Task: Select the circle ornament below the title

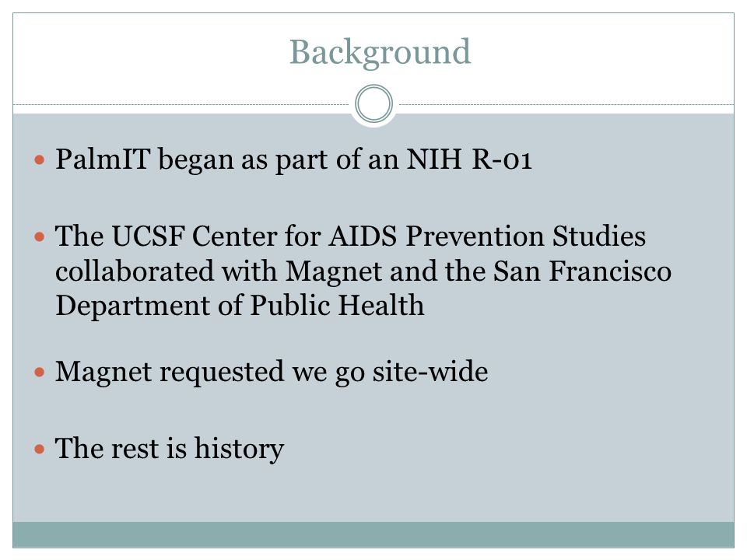Action: 374,103
